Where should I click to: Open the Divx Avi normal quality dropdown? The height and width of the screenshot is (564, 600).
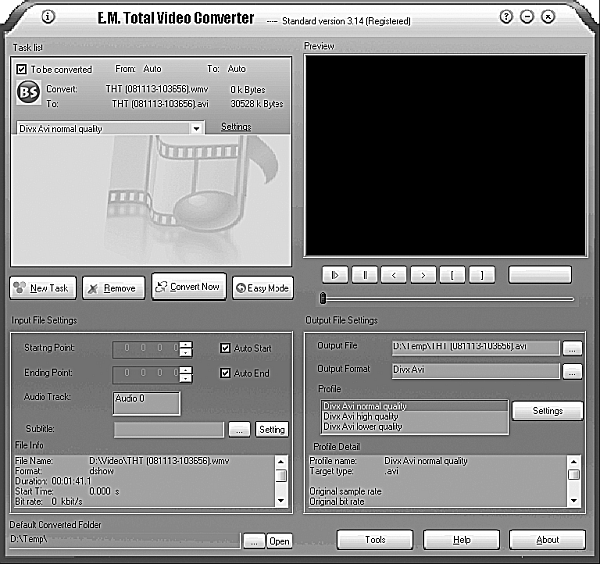196,129
